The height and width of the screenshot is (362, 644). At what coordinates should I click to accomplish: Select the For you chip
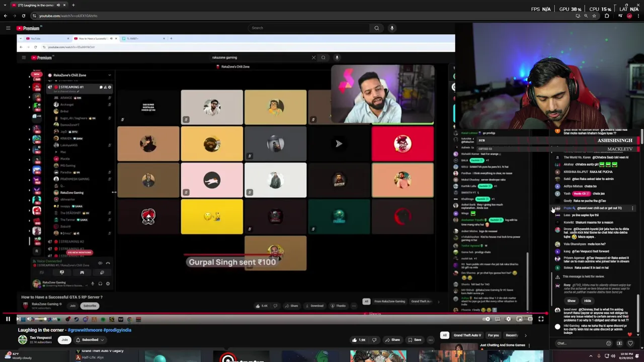[494, 335]
